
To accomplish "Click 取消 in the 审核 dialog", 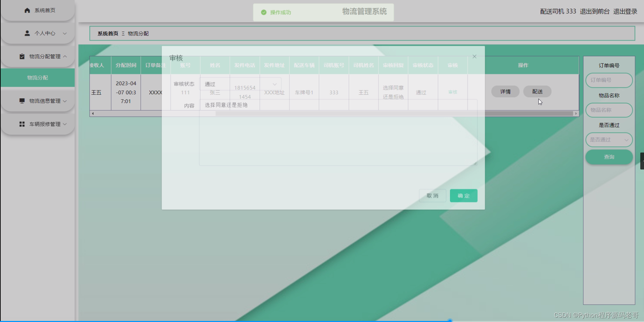I will [x=432, y=196].
